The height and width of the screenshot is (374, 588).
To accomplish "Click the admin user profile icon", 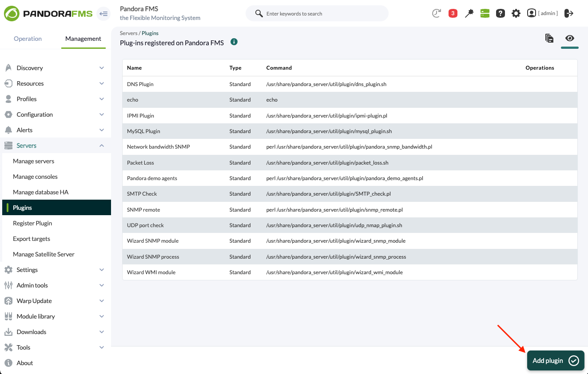I will click(x=531, y=13).
